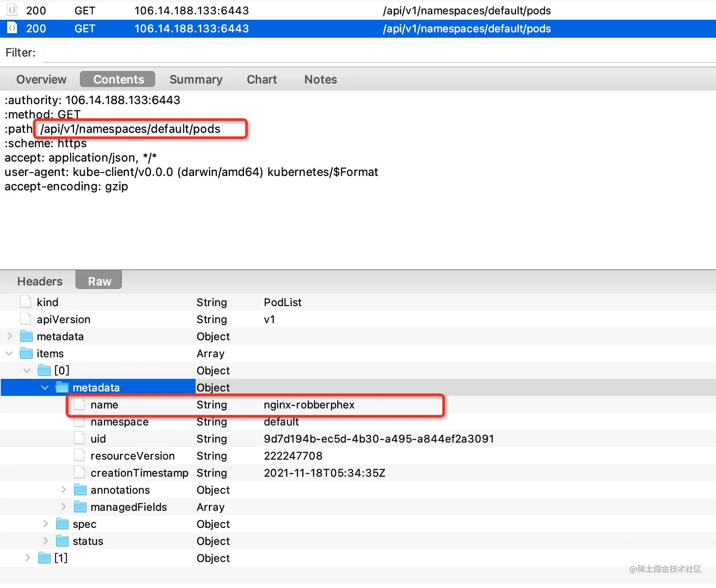
Task: Click the file icon next to name
Action: tap(80, 404)
